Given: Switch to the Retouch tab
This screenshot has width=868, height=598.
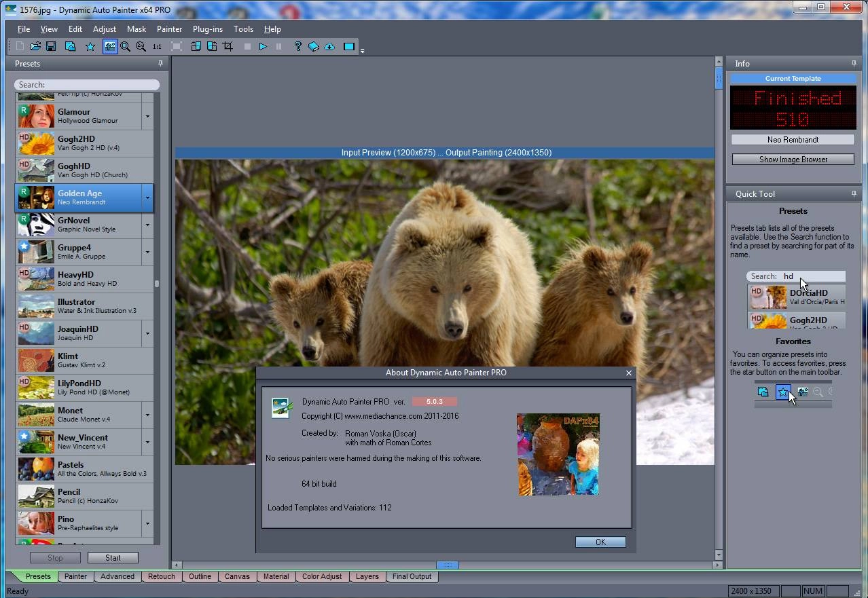Looking at the screenshot, I should pyautogui.click(x=162, y=576).
